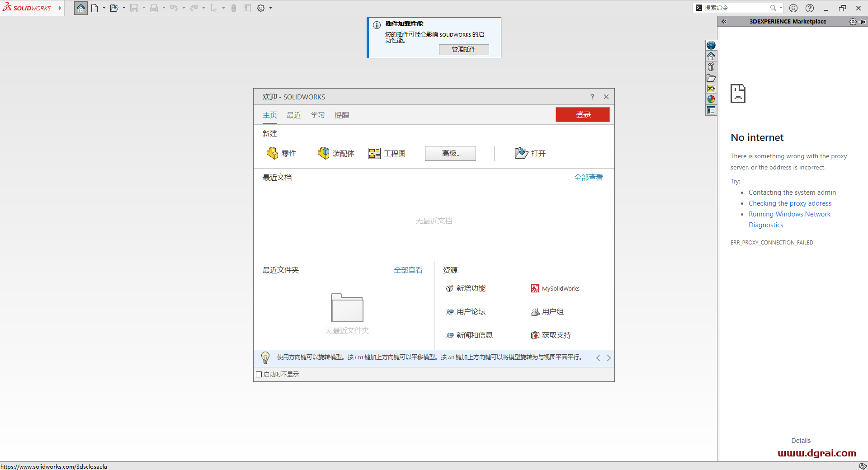This screenshot has width=868, height=470.
Task: Open the 获取支持 get support link
Action: pyautogui.click(x=551, y=335)
